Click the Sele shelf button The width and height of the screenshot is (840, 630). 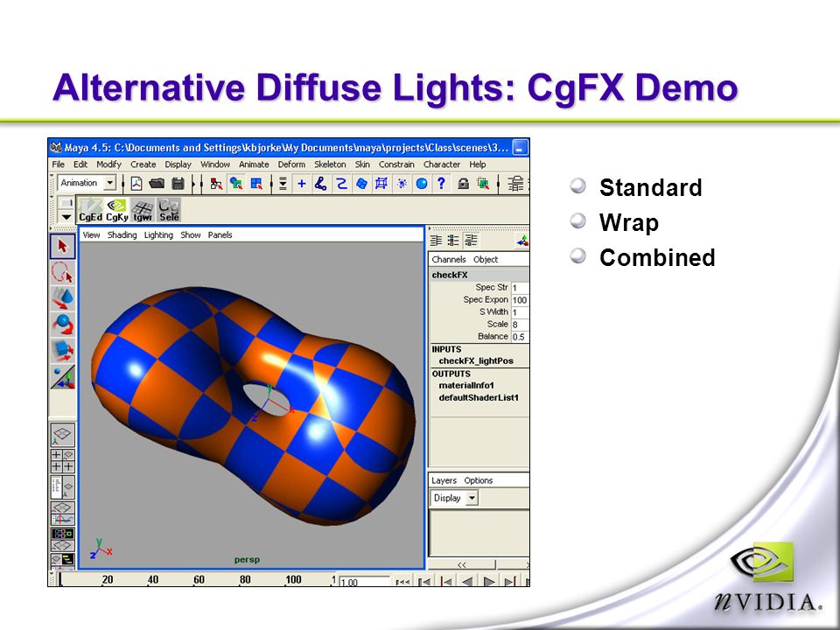pos(169,209)
